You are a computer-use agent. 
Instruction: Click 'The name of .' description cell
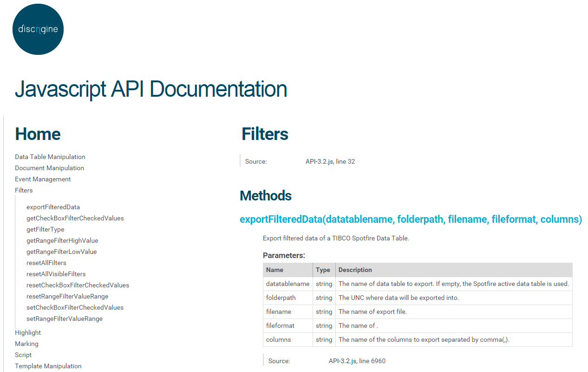[454, 325]
